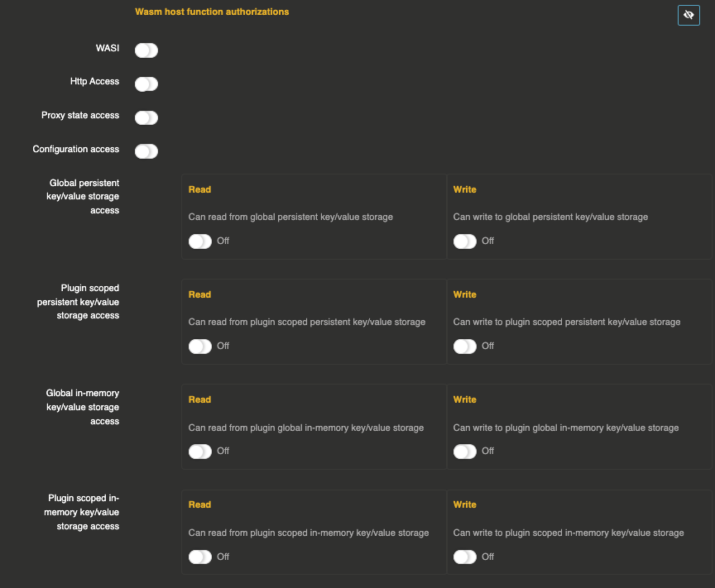Click the Global persistent key/value storage access label
The width and height of the screenshot is (715, 588).
(84, 197)
